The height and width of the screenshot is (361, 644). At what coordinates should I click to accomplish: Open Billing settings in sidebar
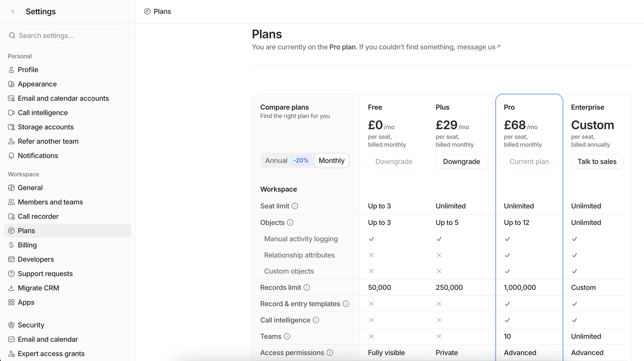[x=27, y=245]
